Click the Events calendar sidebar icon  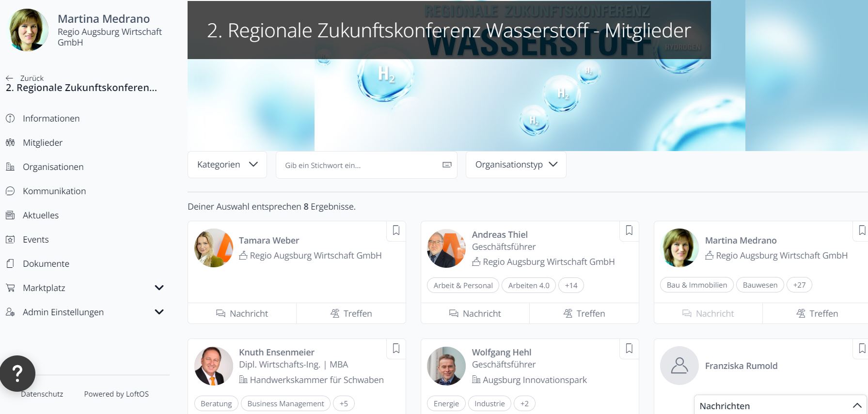point(10,239)
